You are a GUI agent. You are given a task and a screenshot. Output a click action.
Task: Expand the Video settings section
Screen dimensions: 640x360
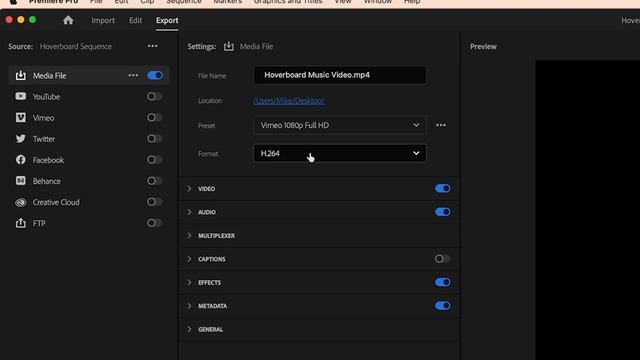(189, 189)
